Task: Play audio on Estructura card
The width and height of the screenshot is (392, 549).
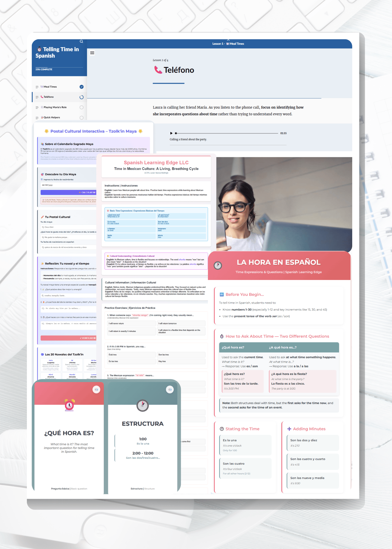Action: pos(170,390)
